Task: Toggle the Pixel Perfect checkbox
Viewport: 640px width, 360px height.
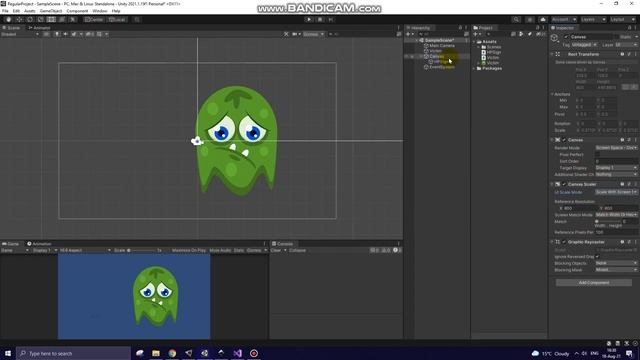Action: tap(597, 155)
